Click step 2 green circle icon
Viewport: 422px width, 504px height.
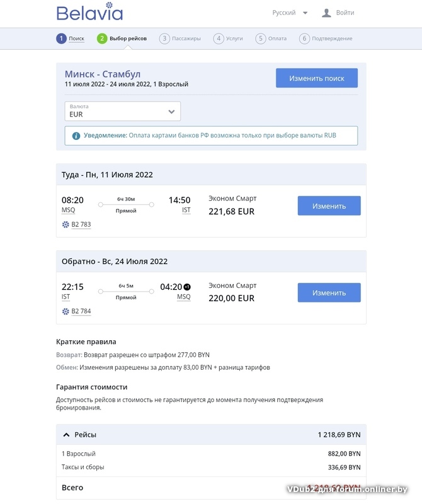pyautogui.click(x=102, y=38)
